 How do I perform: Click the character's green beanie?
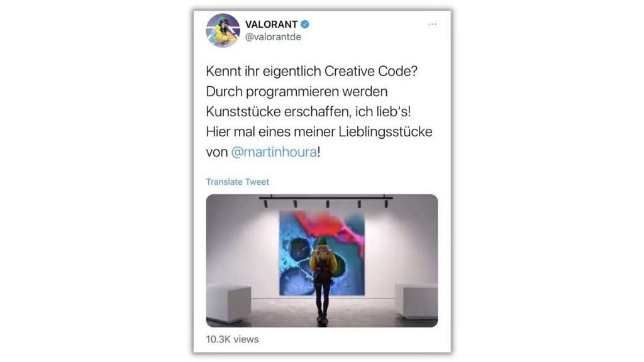coord(323,241)
